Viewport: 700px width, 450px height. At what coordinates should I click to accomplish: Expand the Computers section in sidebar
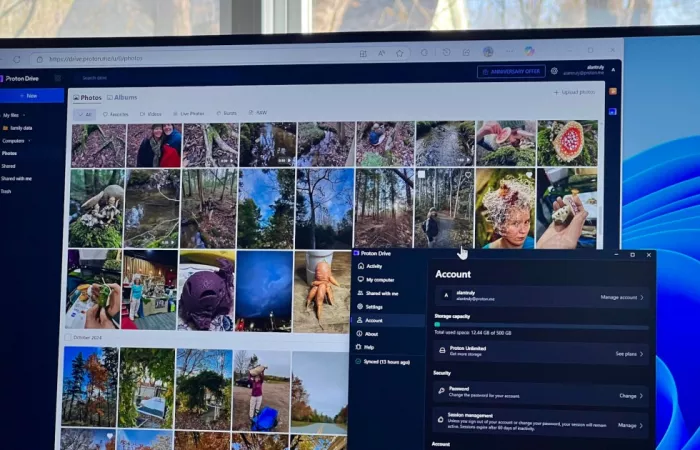[x=29, y=141]
